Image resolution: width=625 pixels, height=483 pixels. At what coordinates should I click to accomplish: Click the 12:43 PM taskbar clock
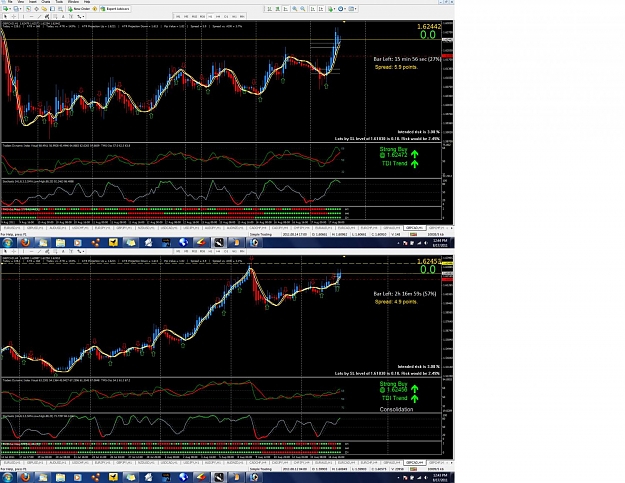442,477
